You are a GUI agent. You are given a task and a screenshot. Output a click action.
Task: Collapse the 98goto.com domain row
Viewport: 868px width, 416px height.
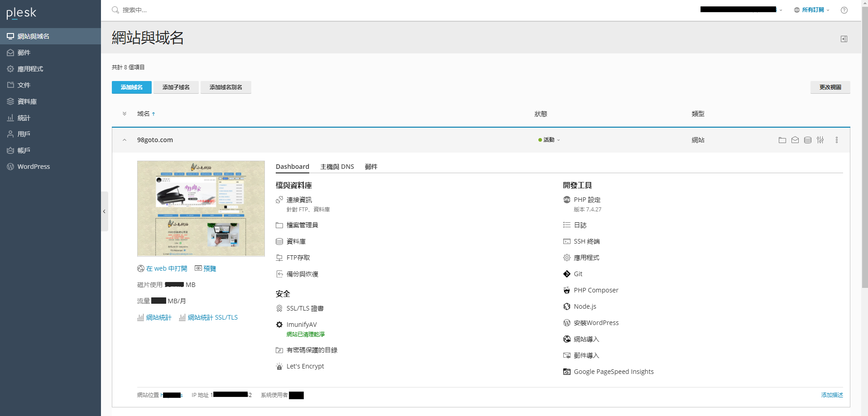pyautogui.click(x=125, y=140)
